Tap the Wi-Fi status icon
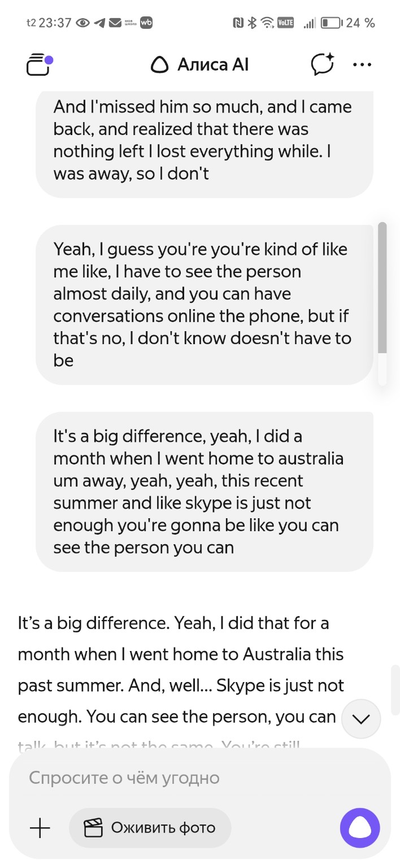The width and height of the screenshot is (400, 868). [x=266, y=23]
